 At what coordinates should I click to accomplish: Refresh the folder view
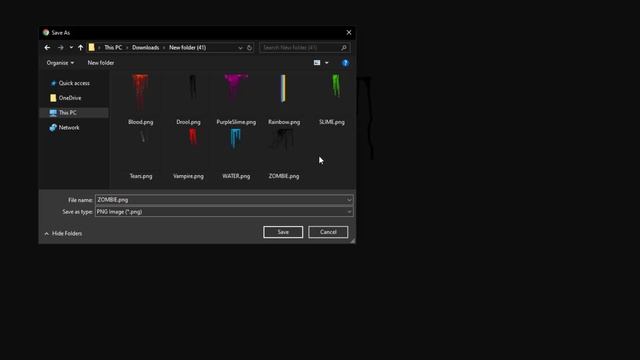coord(249,48)
